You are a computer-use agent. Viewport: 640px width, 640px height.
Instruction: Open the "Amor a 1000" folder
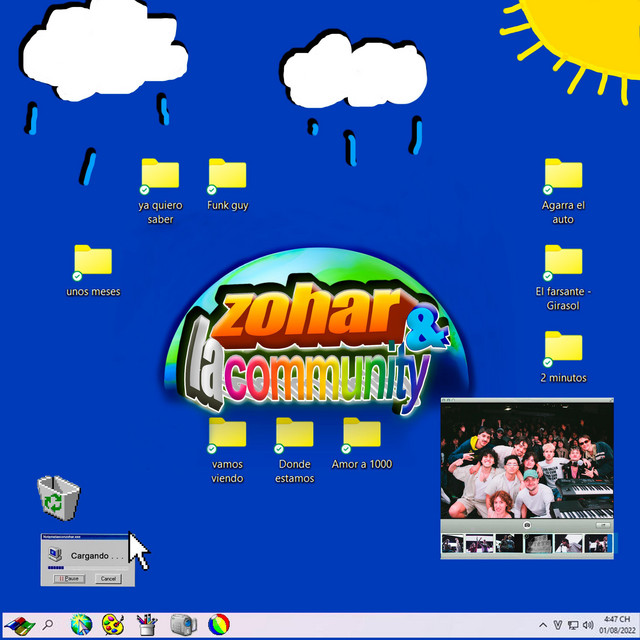361,434
